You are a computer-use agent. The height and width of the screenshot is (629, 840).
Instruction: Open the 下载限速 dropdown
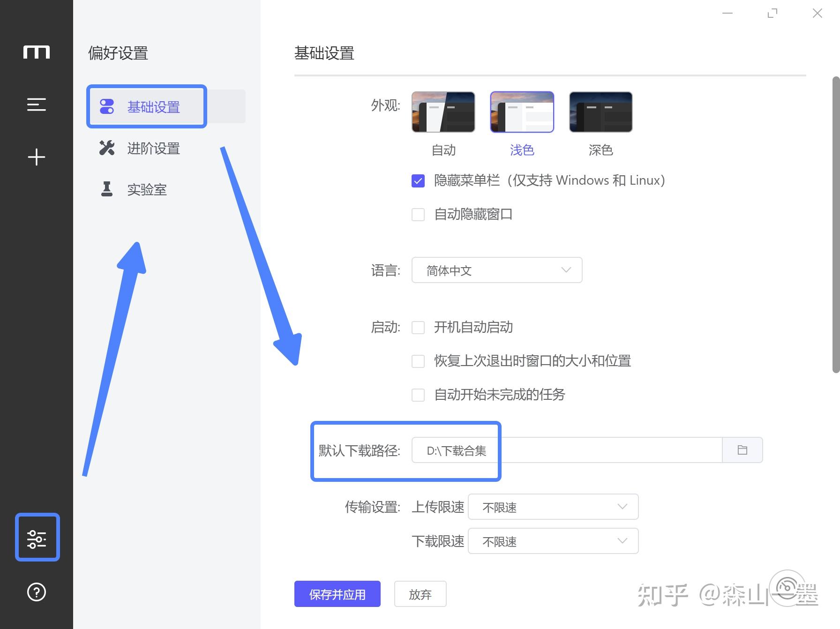(553, 541)
